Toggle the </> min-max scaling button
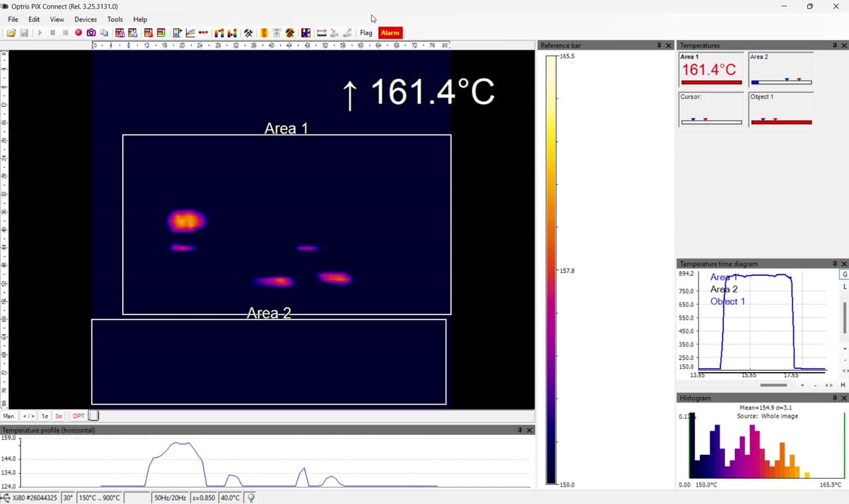The width and height of the screenshot is (849, 504). pyautogui.click(x=29, y=416)
